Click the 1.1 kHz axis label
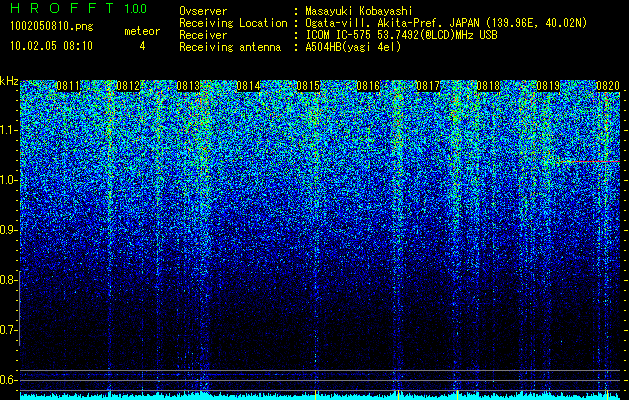The height and width of the screenshot is (400, 629). click(x=8, y=130)
